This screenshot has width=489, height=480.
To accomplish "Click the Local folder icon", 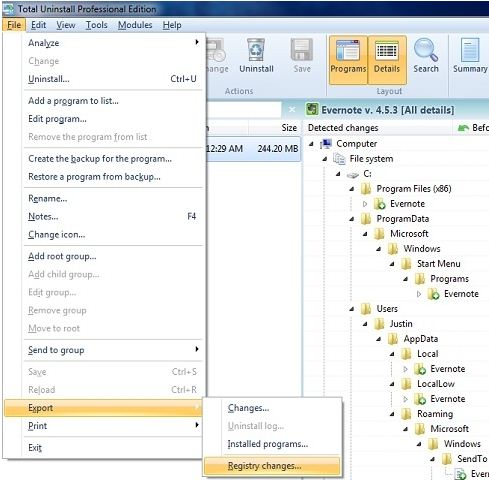I will [406, 354].
